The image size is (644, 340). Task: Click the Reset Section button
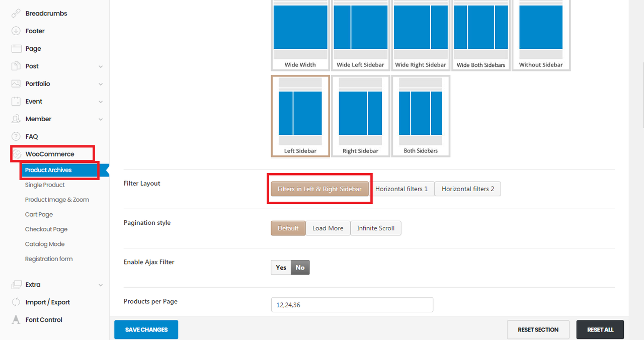tap(538, 330)
